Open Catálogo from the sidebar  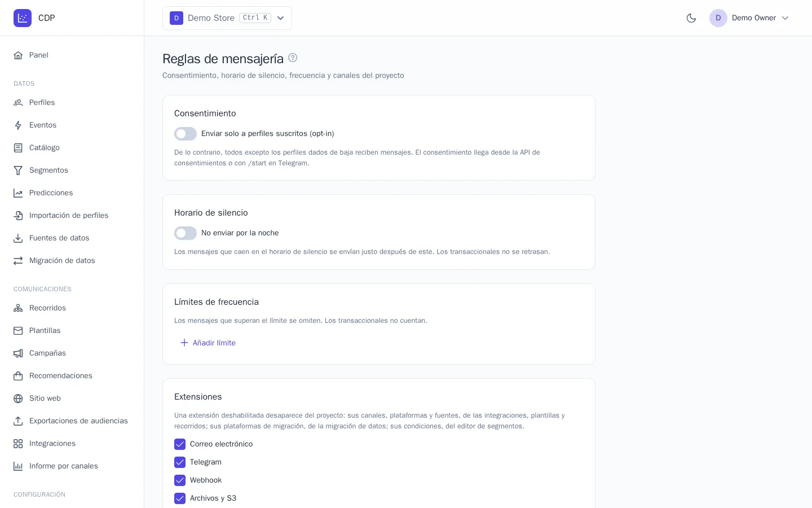[x=72, y=148]
